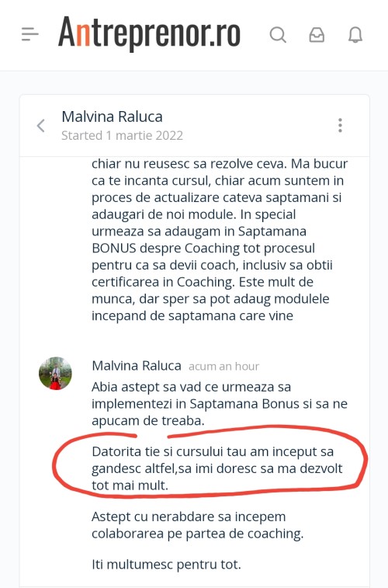
Task: Click the "Iti multumesc pentru tot." line
Action: coord(166,565)
